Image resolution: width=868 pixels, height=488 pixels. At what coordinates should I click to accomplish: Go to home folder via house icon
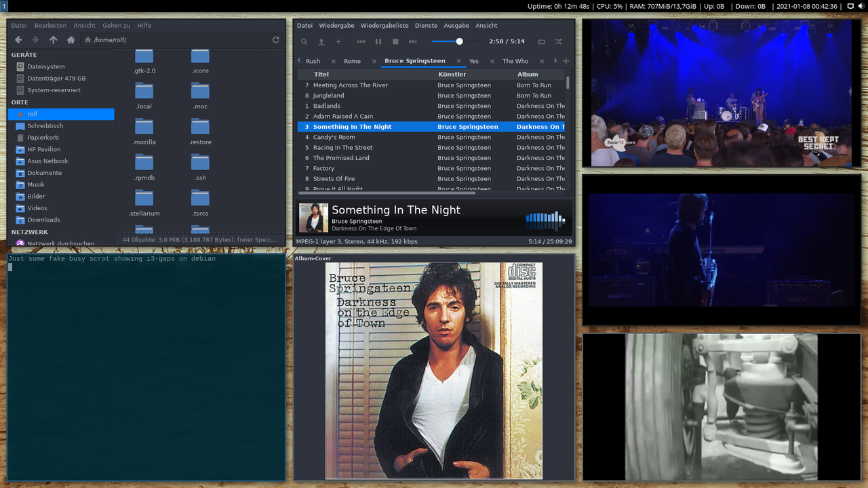point(71,40)
